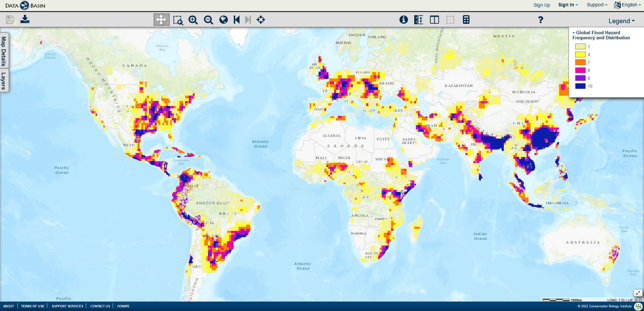Click the zoom in magnifier
The height and width of the screenshot is (311, 644).
pos(193,20)
